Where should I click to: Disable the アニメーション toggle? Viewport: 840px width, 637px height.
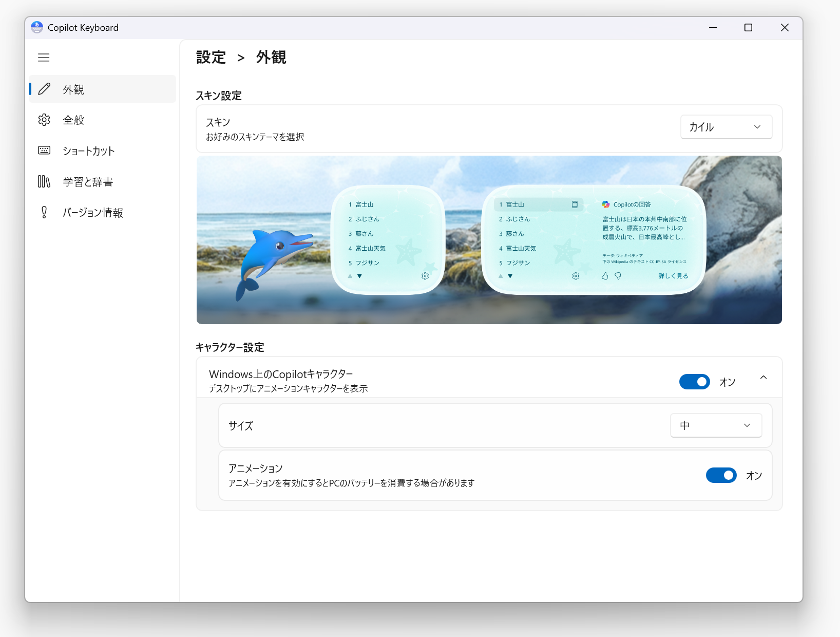tap(721, 475)
